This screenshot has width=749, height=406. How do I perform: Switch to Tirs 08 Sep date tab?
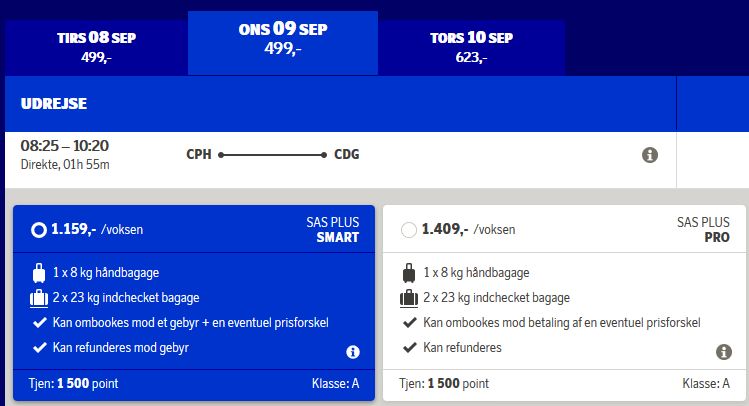tap(97, 46)
